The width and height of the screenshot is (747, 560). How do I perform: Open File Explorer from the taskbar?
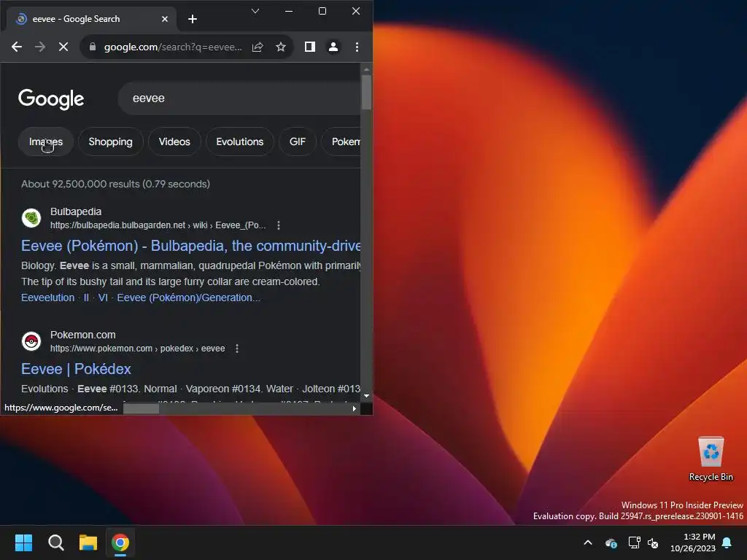click(88, 542)
